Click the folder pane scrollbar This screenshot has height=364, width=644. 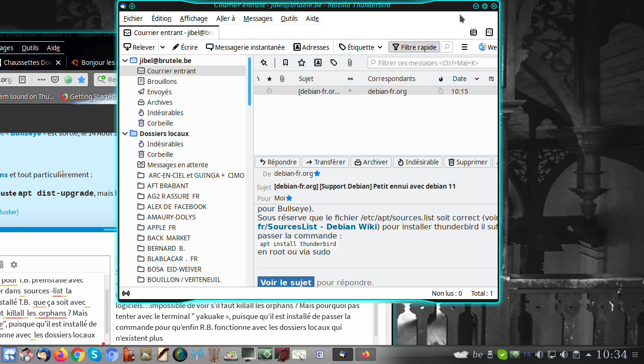click(250, 82)
